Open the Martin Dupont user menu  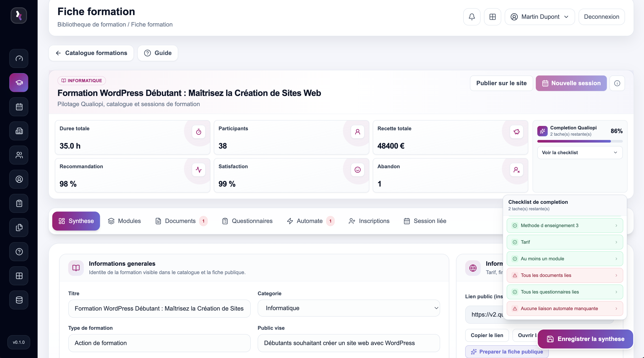(540, 17)
